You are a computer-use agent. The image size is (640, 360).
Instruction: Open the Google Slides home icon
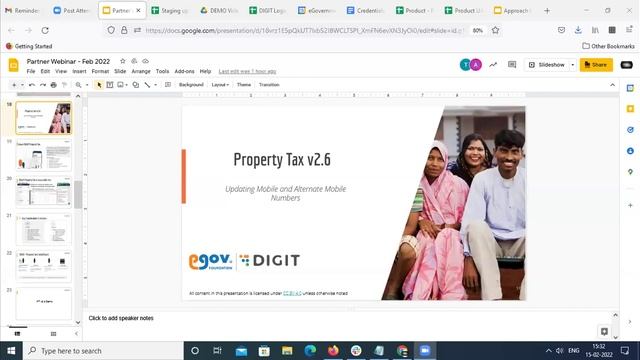[13, 65]
